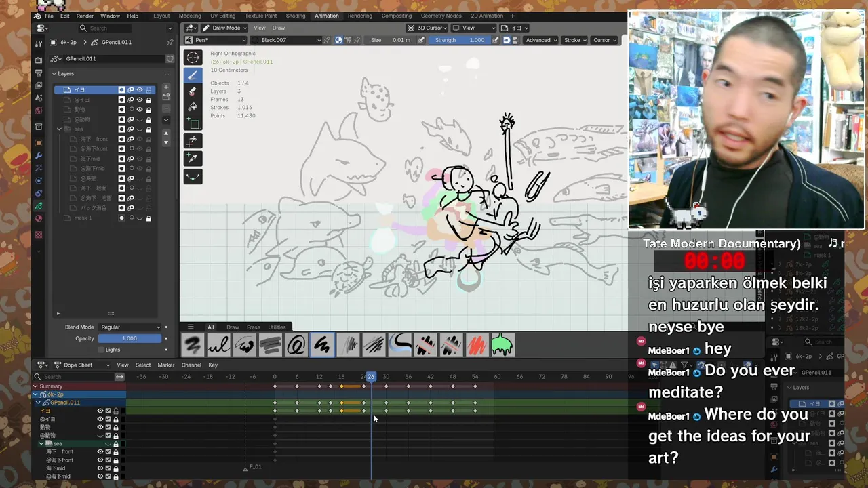Viewport: 868px width, 488px height.
Task: Pick the red scribble brush thumbnail
Action: (x=477, y=345)
